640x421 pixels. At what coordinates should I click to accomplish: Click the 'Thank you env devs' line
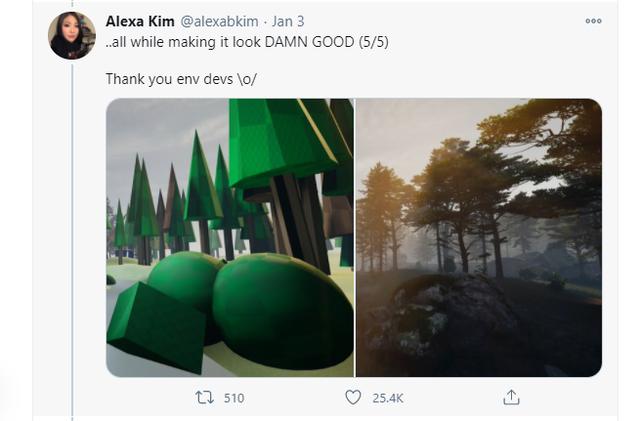[181, 79]
